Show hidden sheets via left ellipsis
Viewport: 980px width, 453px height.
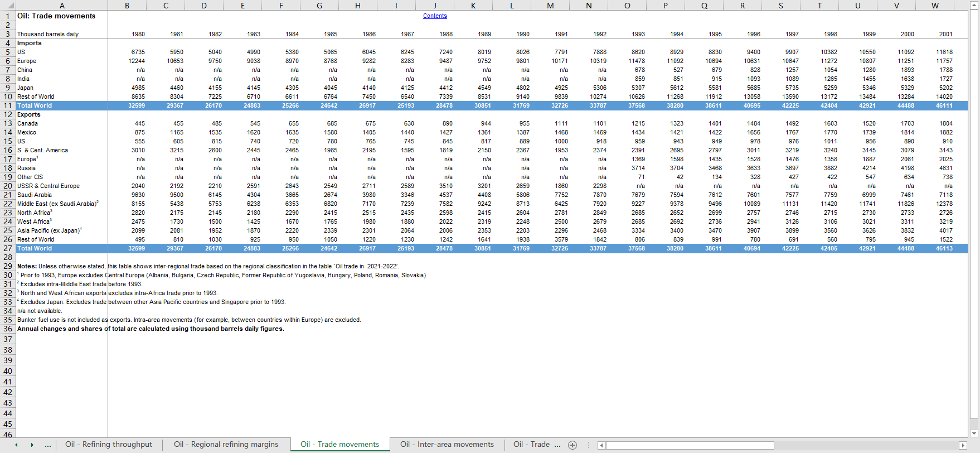48,445
